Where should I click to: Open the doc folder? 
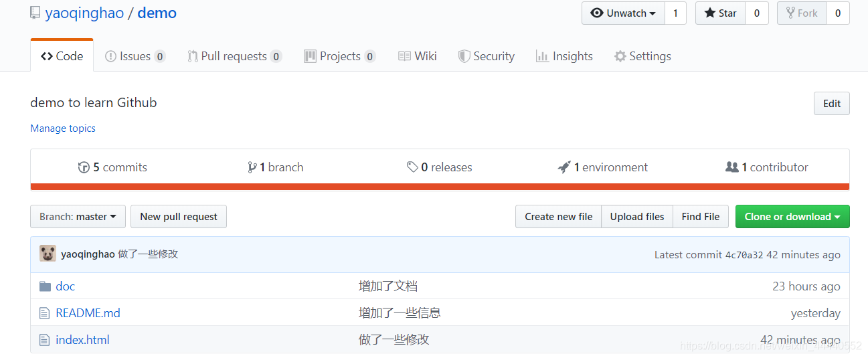coord(65,286)
